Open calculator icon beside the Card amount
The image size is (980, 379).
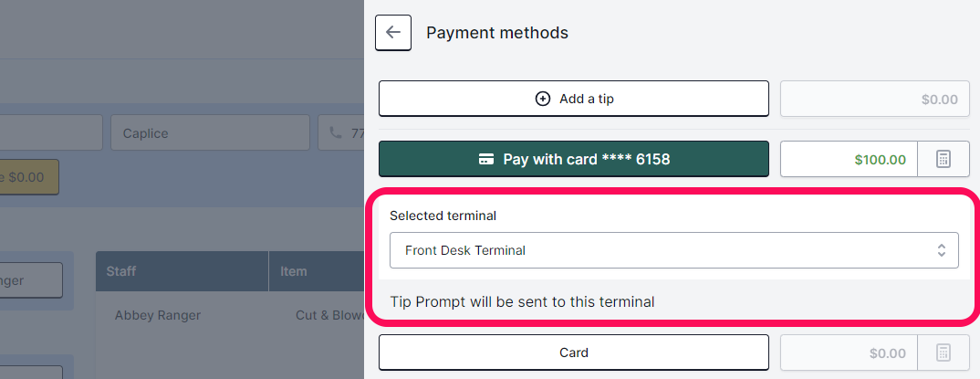click(944, 353)
